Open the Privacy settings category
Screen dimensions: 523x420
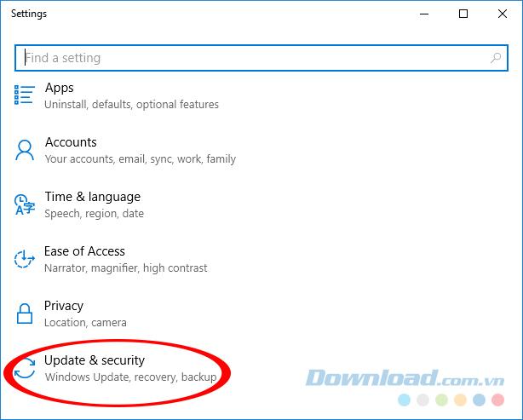point(70,314)
